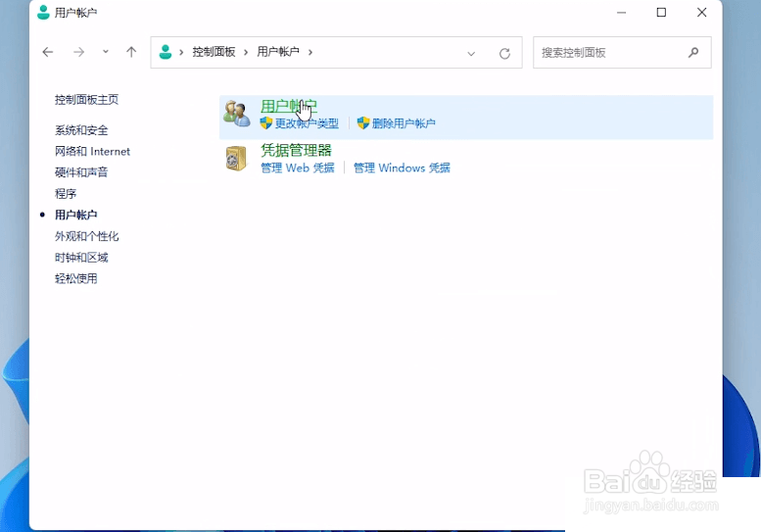Select 控制面板 in the address breadcrumb
This screenshot has height=532, width=761.
tap(214, 52)
